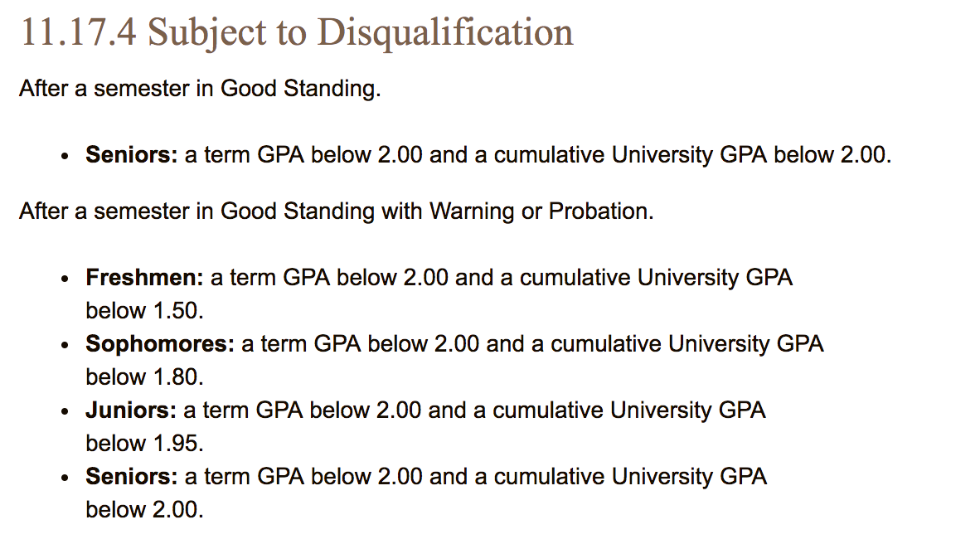Image resolution: width=980 pixels, height=544 pixels.
Task: Click the bullet point before the first "Seniors:"
Action: click(65, 157)
